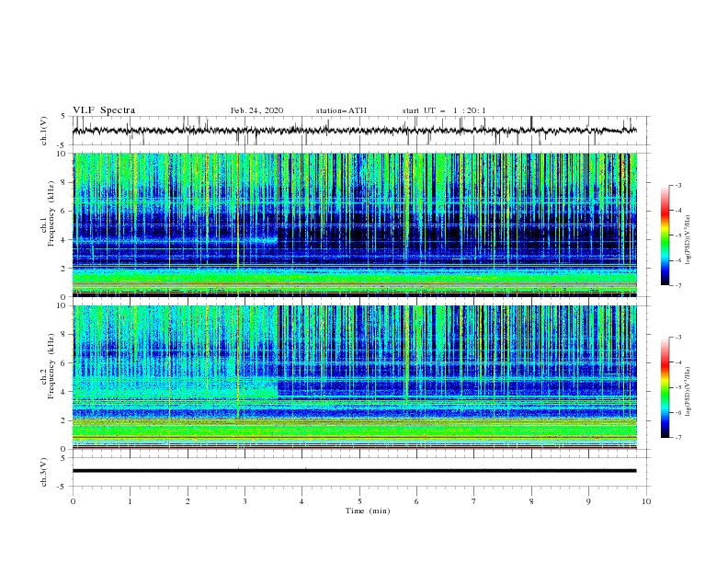This screenshot has width=728, height=563.
Task: Click the 'Feb. 24, 2020' date label
Action: tap(256, 110)
